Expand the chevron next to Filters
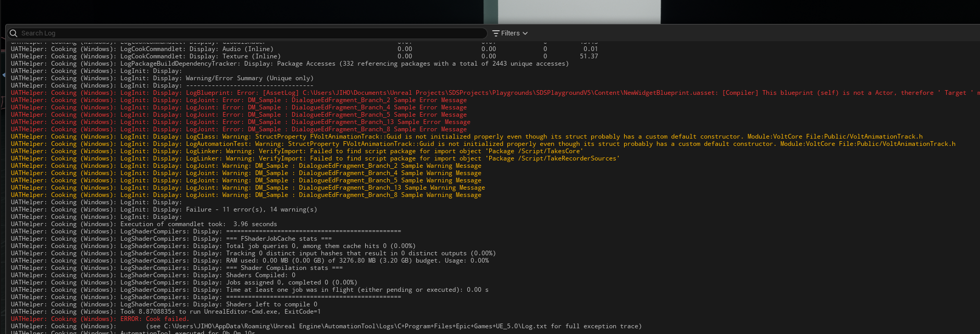The image size is (980, 334). (x=525, y=33)
